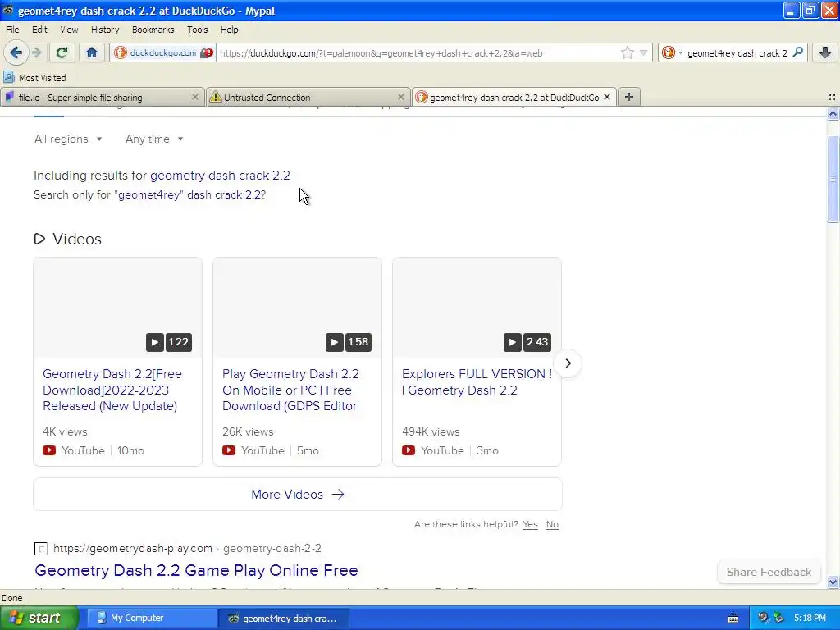Open the Tools menu

[197, 30]
